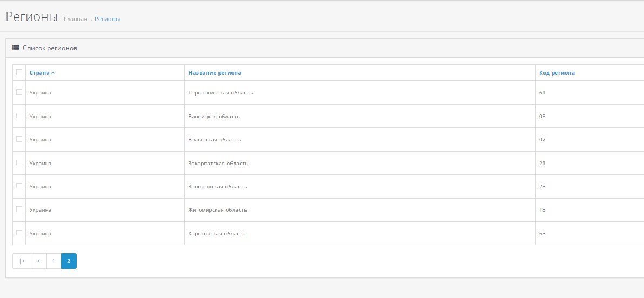Click the sort arrow next to Страна
The width and height of the screenshot is (644, 298).
click(53, 73)
